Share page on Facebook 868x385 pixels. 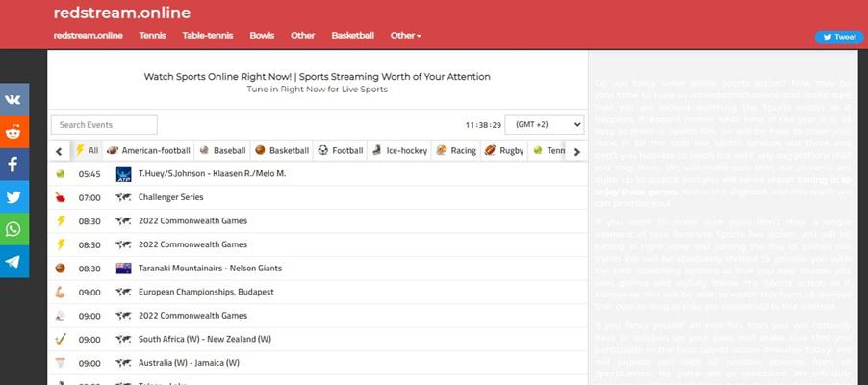pos(14,164)
